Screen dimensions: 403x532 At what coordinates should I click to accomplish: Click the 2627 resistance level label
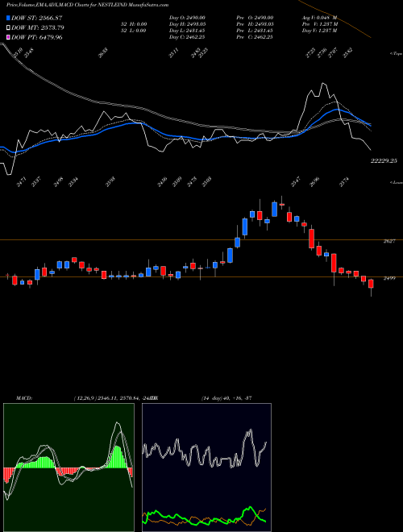[389, 241]
